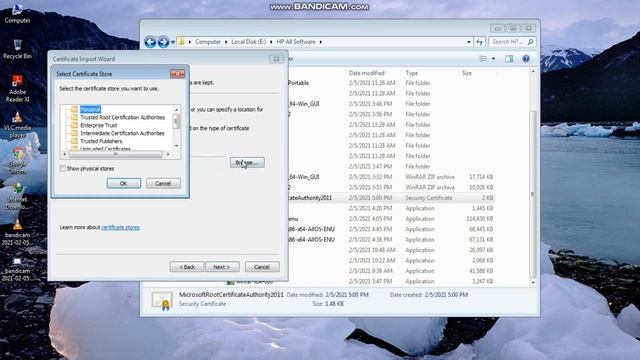Refresh the Explorer address bar location

[480, 42]
